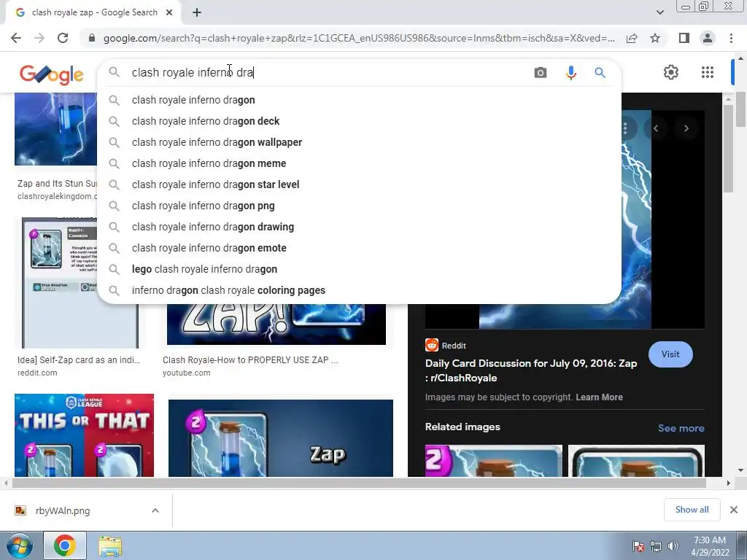Viewport: 747px width, 560px height.
Task: Choose suggestion 'clash royale inferno dragon star level'
Action: tap(359, 184)
